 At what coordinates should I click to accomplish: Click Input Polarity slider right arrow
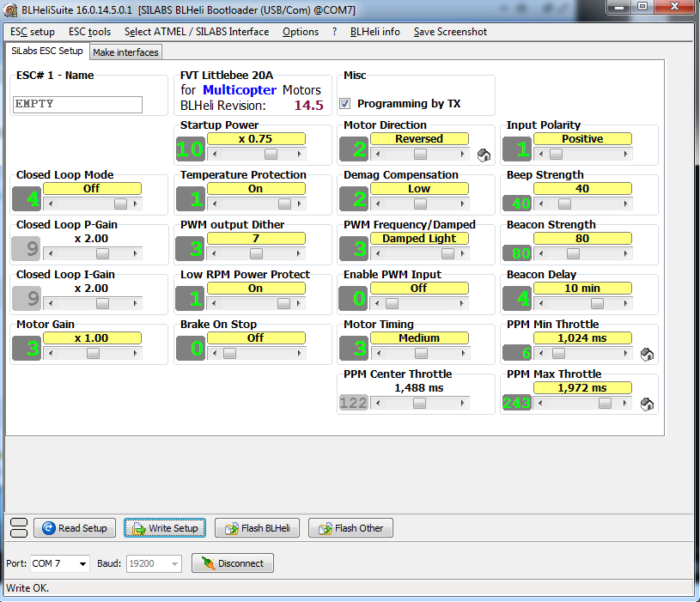[x=626, y=154]
